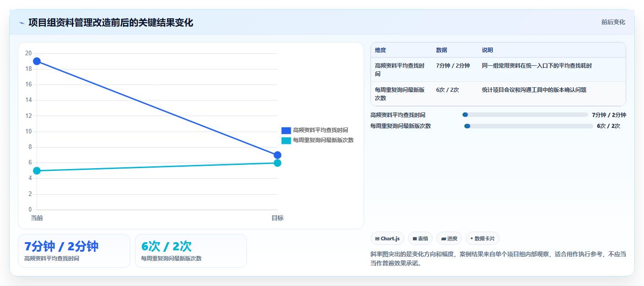Viewport: 644px width, 286px height.
Task: Click the cyan data point at 目标
Action: point(277,163)
